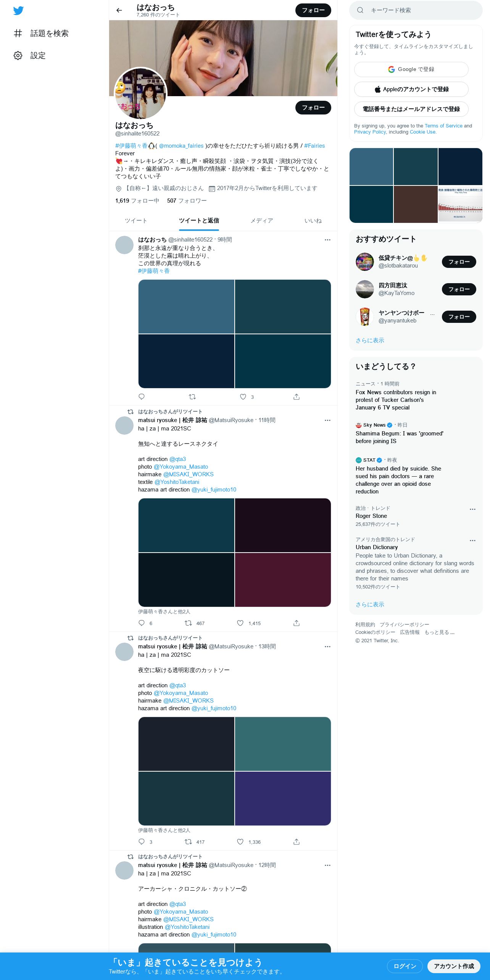490x980 pixels.
Task: Open options menu for Roger Stone trend
Action: [x=472, y=509]
